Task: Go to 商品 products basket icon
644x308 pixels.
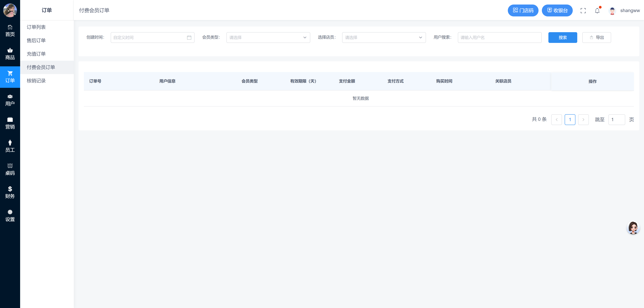Action: 10,54
